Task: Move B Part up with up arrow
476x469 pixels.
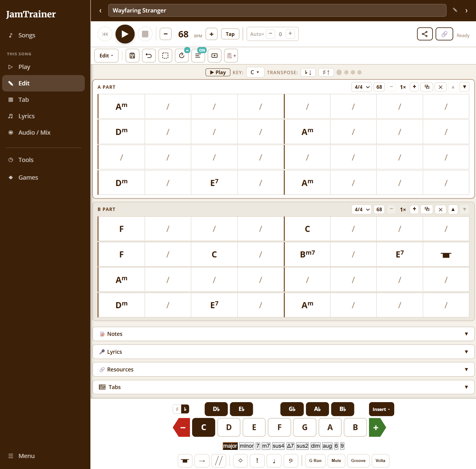Action: [x=453, y=209]
